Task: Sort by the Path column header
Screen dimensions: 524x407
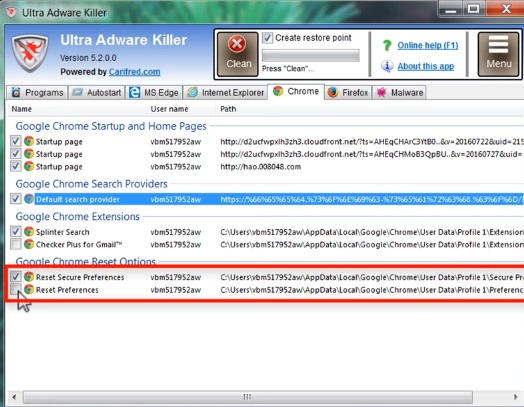Action: coord(369,109)
